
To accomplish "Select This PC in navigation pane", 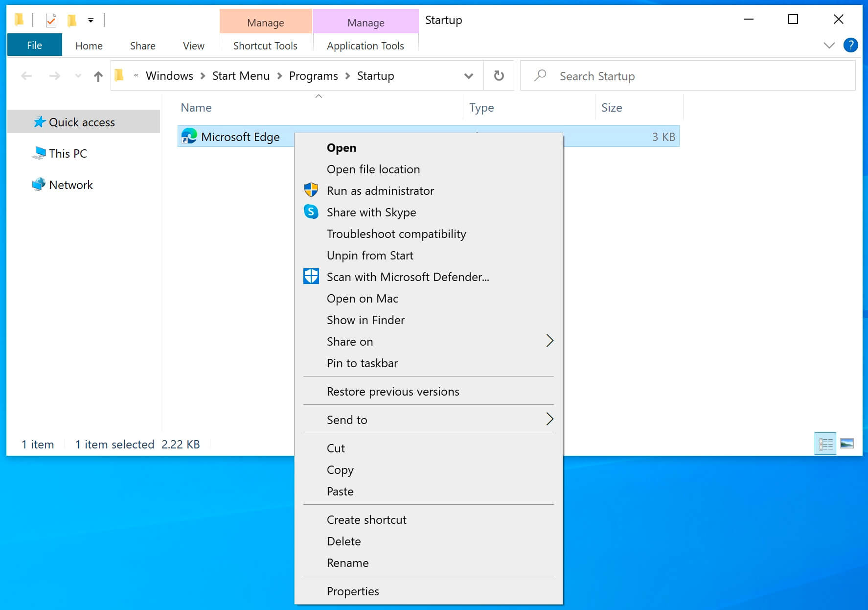I will coord(68,153).
